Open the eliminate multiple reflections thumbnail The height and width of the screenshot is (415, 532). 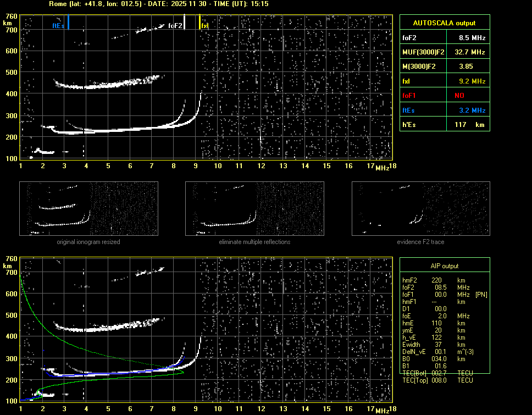(254, 208)
